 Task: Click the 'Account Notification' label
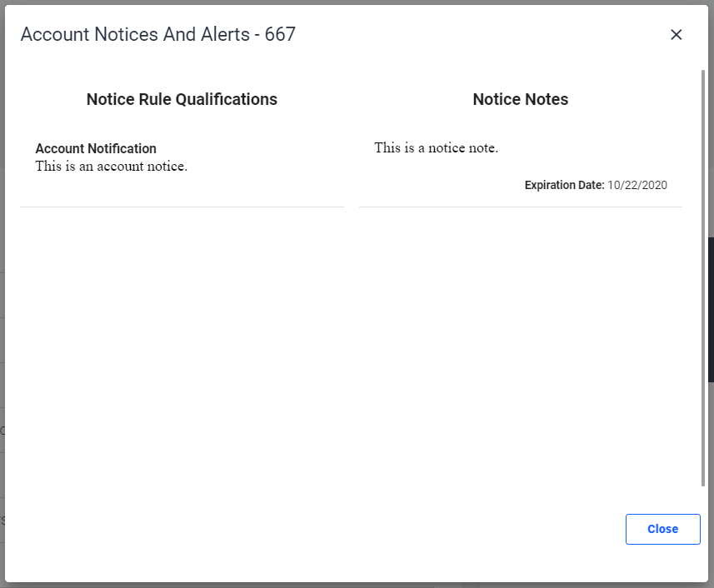click(x=96, y=148)
